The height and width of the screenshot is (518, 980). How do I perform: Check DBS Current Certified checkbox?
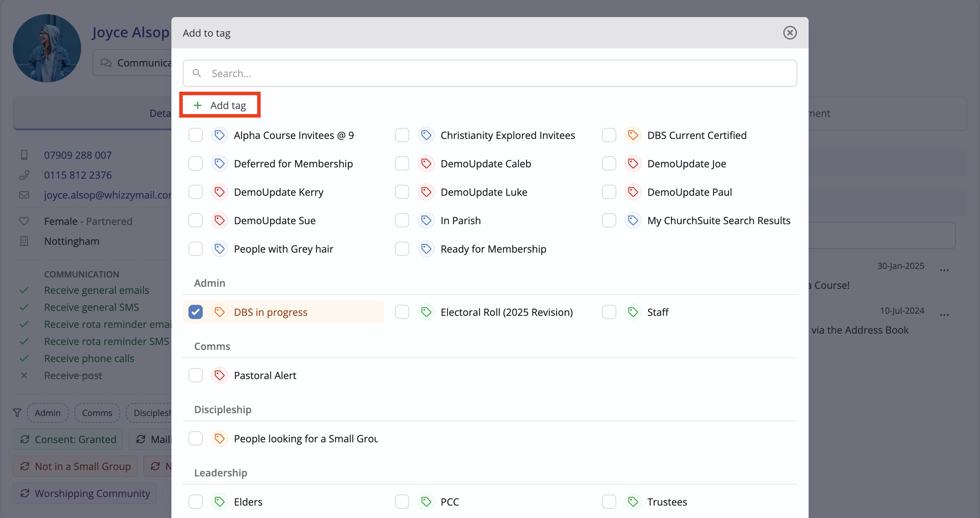pos(609,135)
